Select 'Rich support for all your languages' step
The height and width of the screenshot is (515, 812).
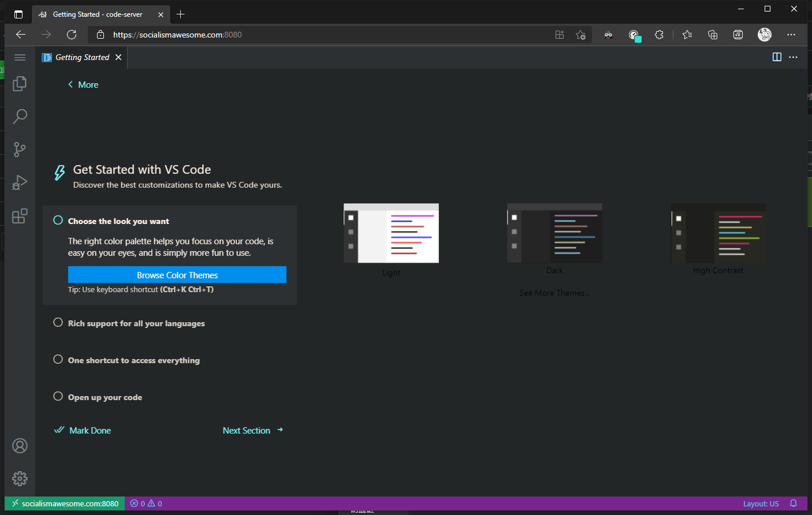136,323
